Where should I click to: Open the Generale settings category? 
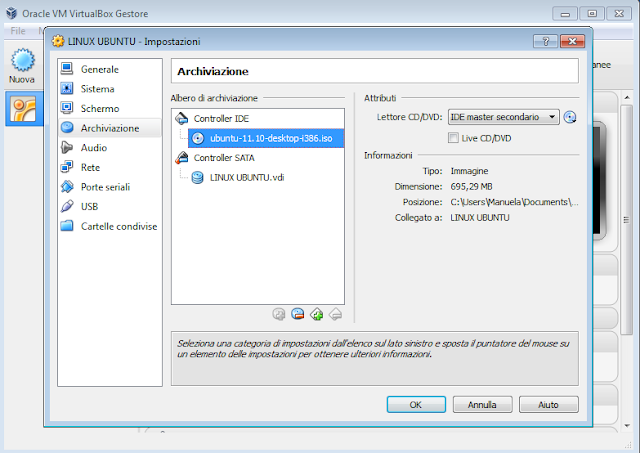tap(110, 69)
